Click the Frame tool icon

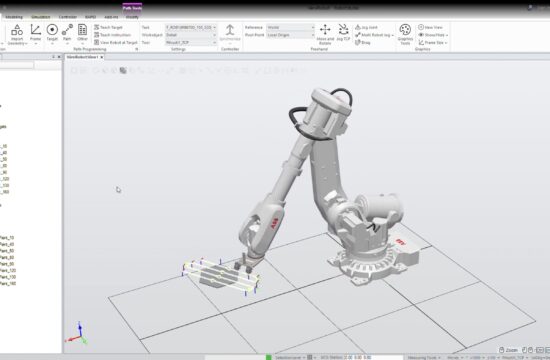[35, 34]
